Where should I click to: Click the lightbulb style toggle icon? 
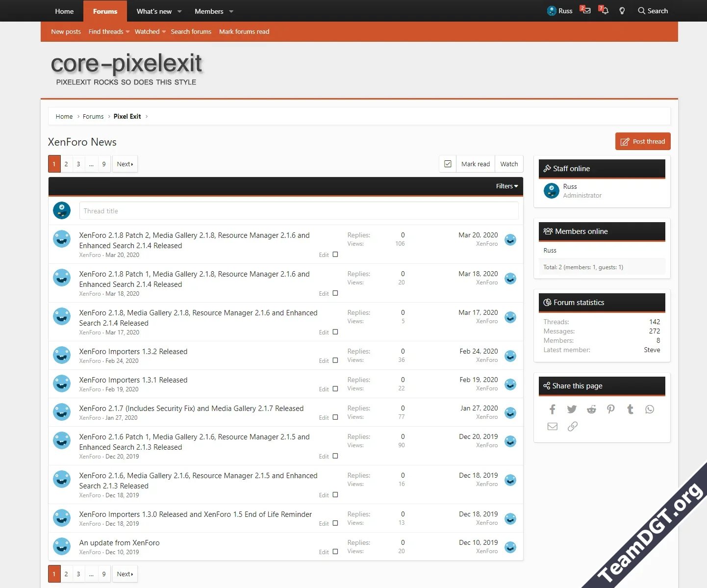[x=622, y=11]
